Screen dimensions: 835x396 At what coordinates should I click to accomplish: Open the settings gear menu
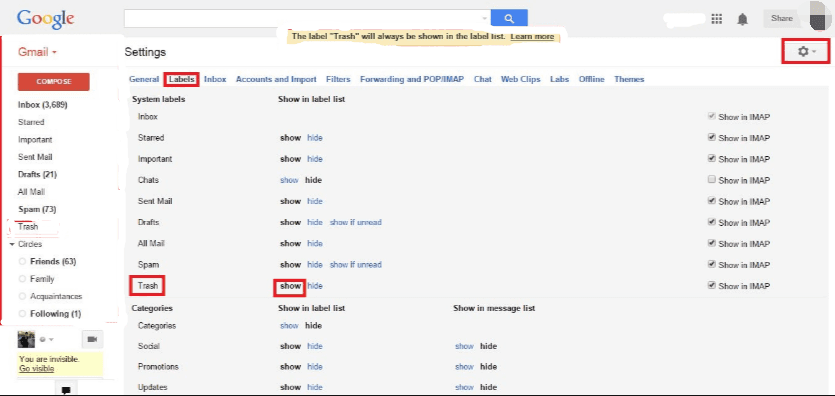pyautogui.click(x=806, y=51)
